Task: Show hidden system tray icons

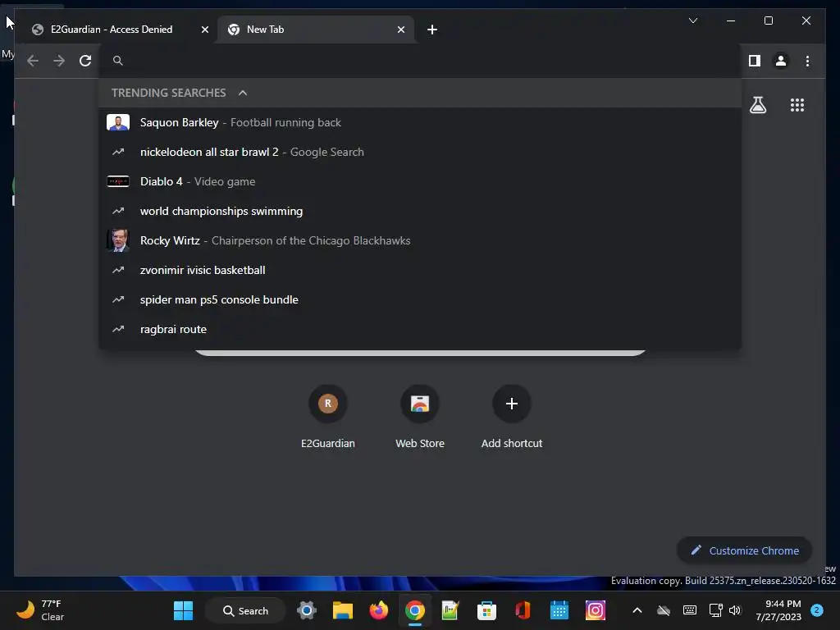Action: pos(637,610)
